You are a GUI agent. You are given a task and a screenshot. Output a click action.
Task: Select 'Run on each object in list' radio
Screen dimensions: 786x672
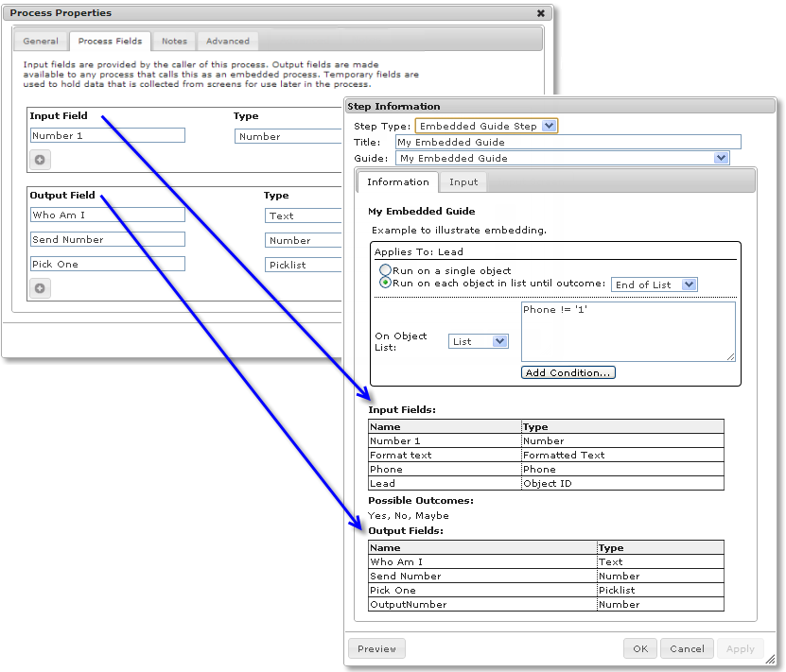[x=385, y=283]
